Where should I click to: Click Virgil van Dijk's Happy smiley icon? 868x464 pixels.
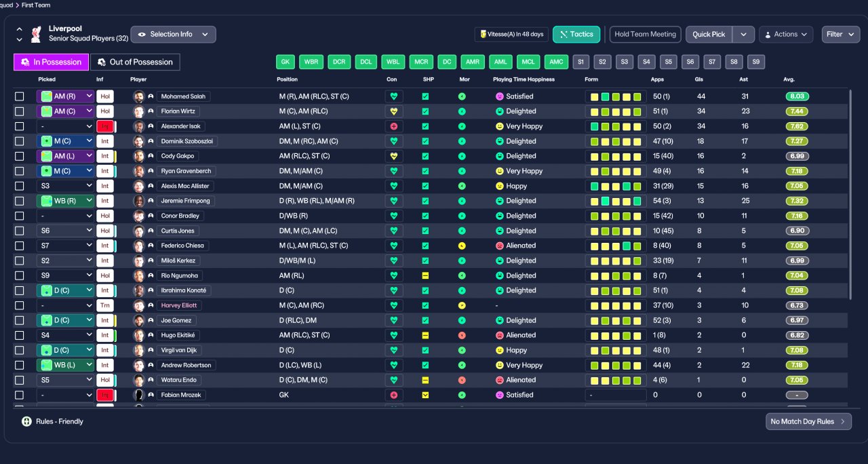500,350
